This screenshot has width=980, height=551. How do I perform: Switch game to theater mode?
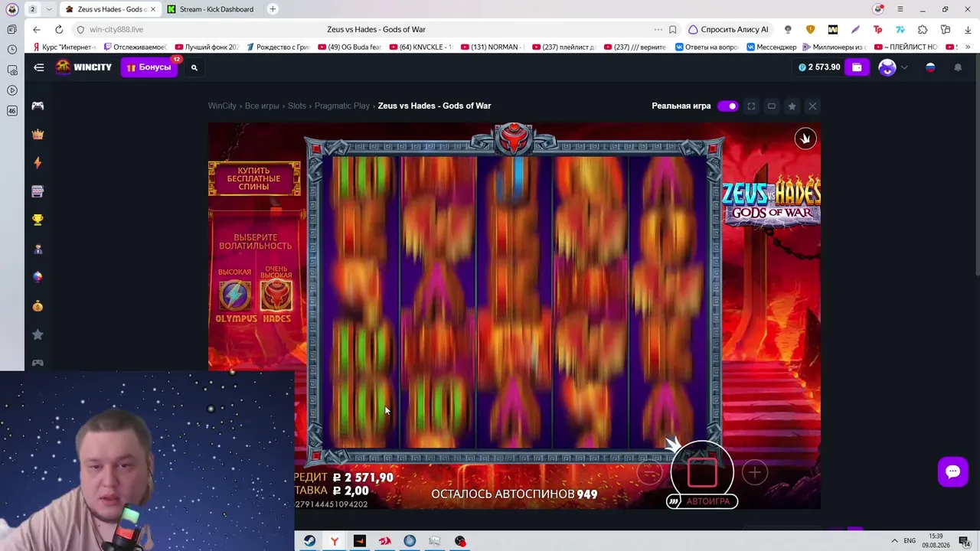(772, 106)
